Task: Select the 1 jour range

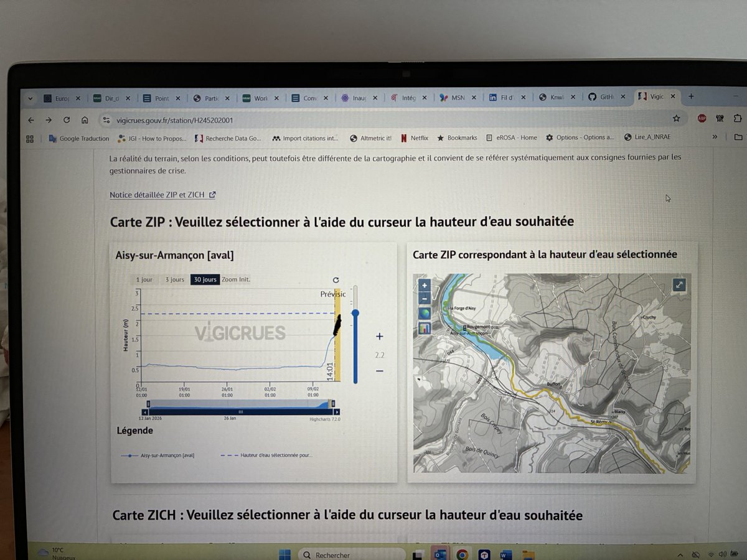Action: [144, 279]
